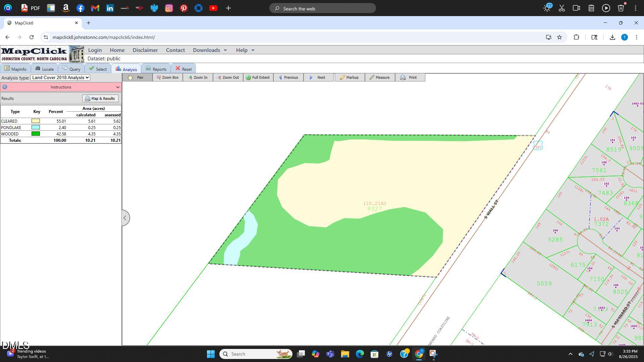Image resolution: width=644 pixels, height=362 pixels.
Task: Collapse the left results side panel
Action: click(125, 218)
